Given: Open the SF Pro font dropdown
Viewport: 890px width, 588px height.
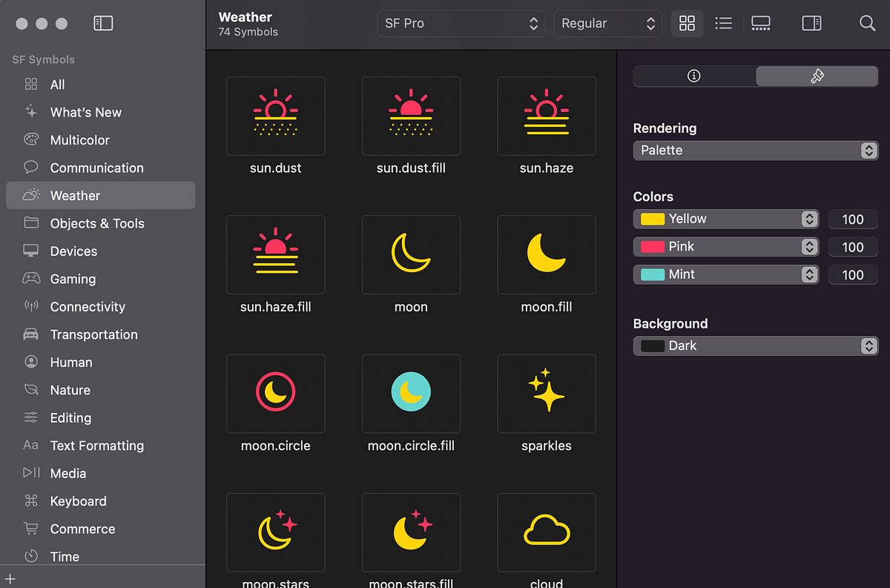Looking at the screenshot, I should point(461,23).
